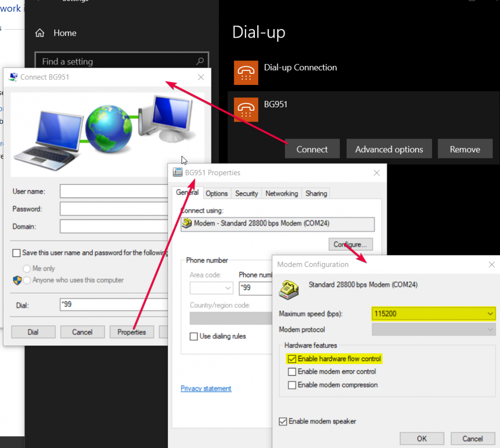Click the Configure... button

click(351, 244)
